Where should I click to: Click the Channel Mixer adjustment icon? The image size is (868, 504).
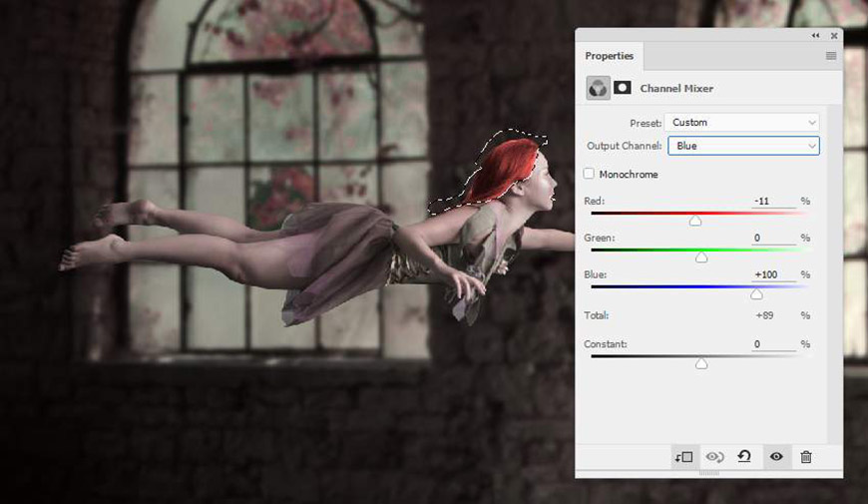tap(598, 88)
